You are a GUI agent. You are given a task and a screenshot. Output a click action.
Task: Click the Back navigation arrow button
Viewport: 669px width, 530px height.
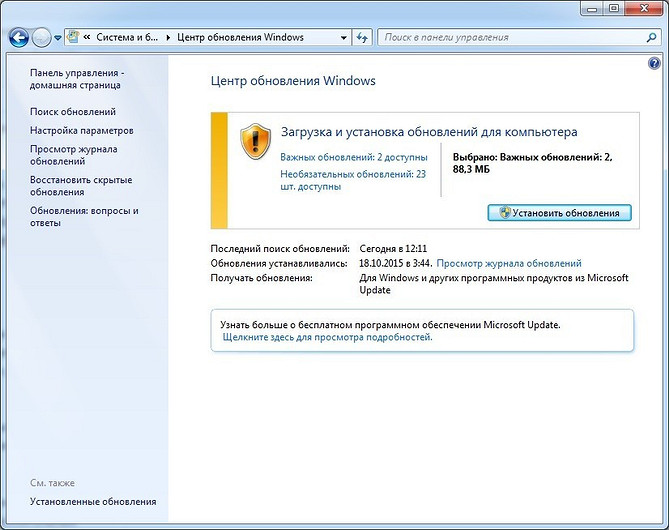click(x=18, y=38)
